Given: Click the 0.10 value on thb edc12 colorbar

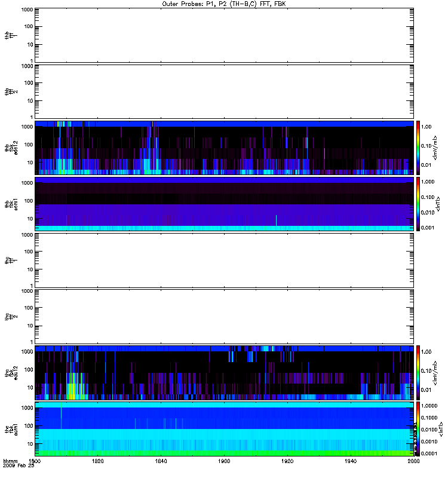Looking at the screenshot, I should tap(426, 146).
